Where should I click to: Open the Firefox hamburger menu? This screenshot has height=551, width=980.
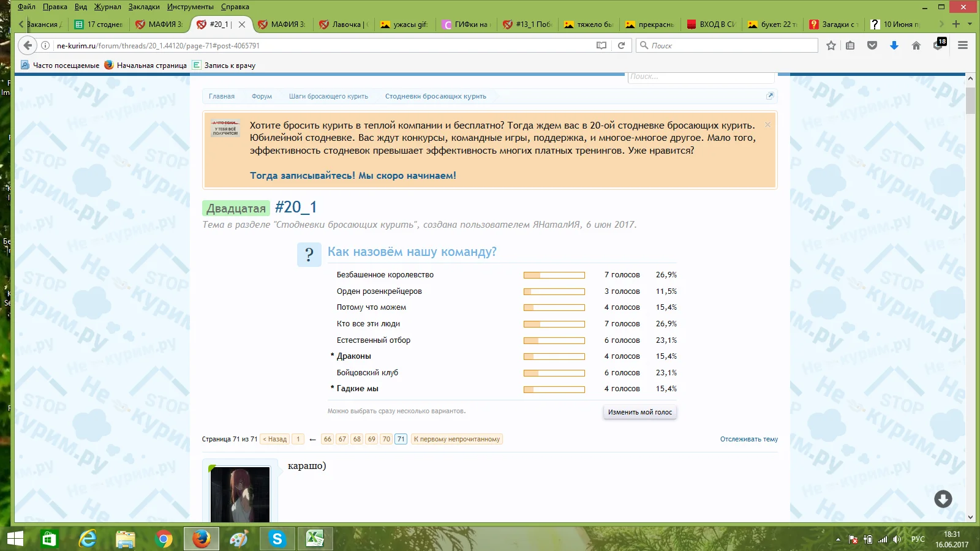[963, 45]
